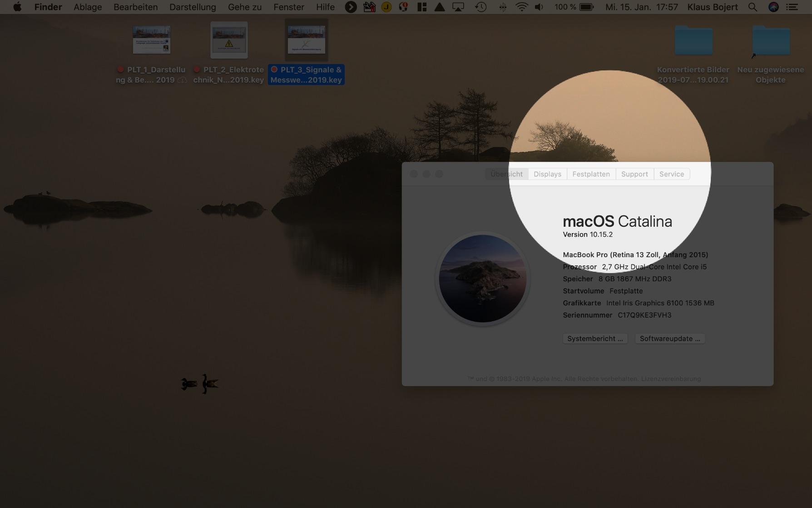Open Spotlight search magnifier
Image resolution: width=812 pixels, height=508 pixels.
coord(753,7)
